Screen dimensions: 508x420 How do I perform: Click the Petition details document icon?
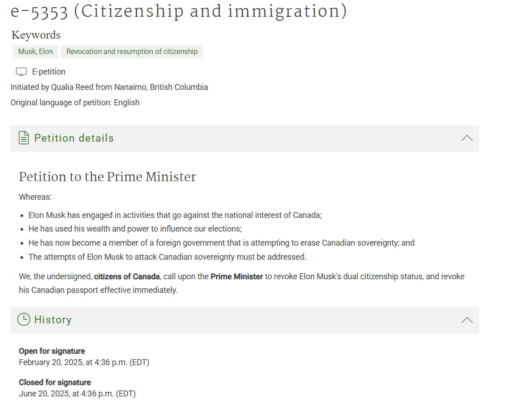coord(24,138)
